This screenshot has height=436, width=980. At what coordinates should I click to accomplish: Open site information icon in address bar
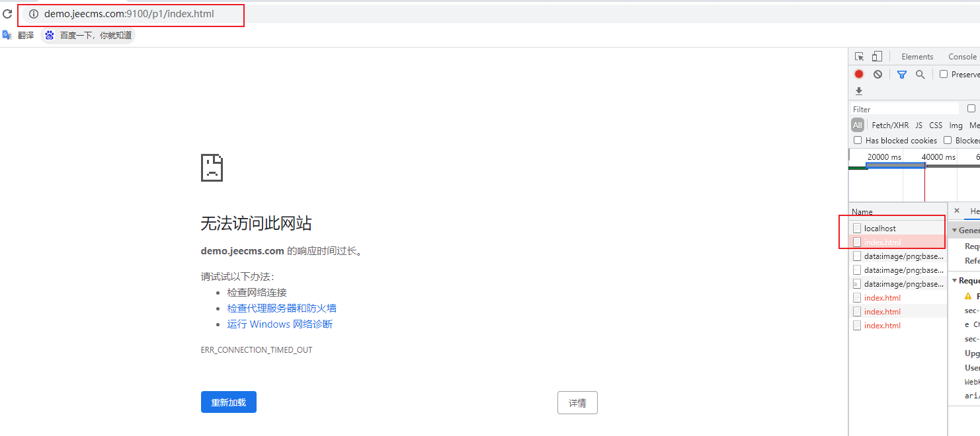[x=34, y=14]
